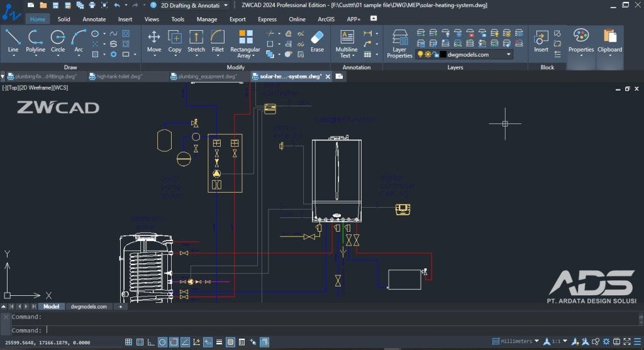644x350 pixels.
Task: Switch to high-tank-toilet.dwg document tab
Action: tap(119, 77)
